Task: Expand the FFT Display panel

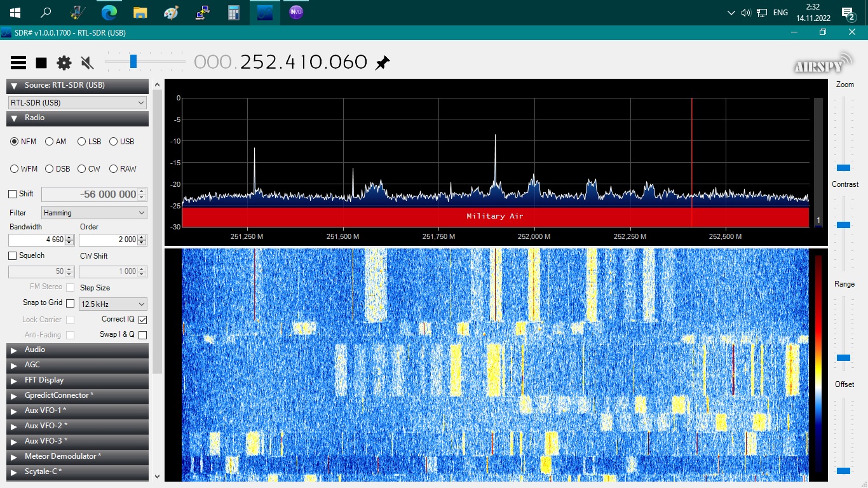Action: pos(44,380)
